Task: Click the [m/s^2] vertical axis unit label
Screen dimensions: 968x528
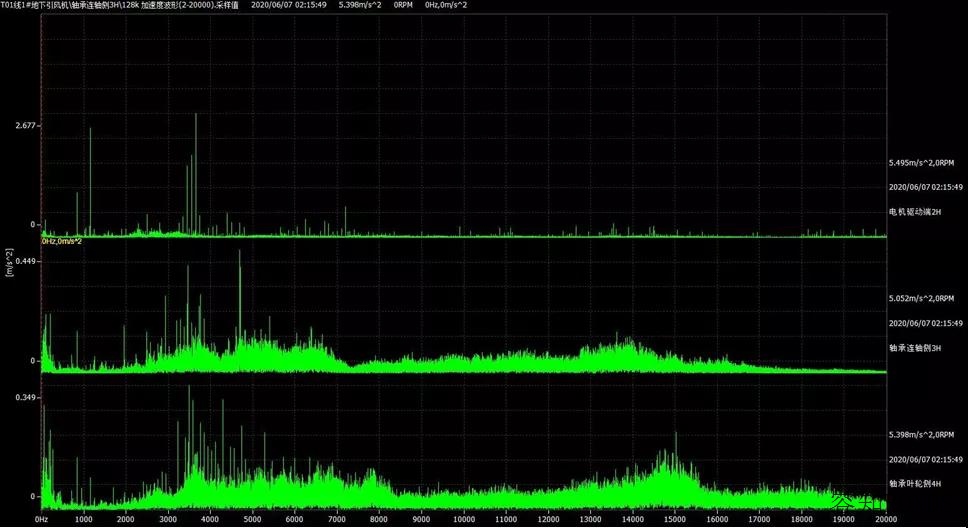Action: pyautogui.click(x=10, y=262)
